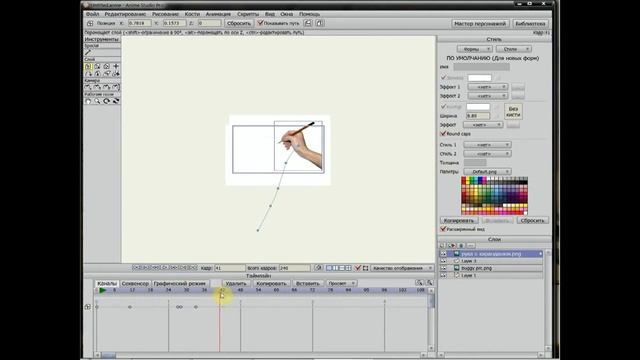
Task: Select the eyedropper tool under Кости
Action: coord(88,52)
